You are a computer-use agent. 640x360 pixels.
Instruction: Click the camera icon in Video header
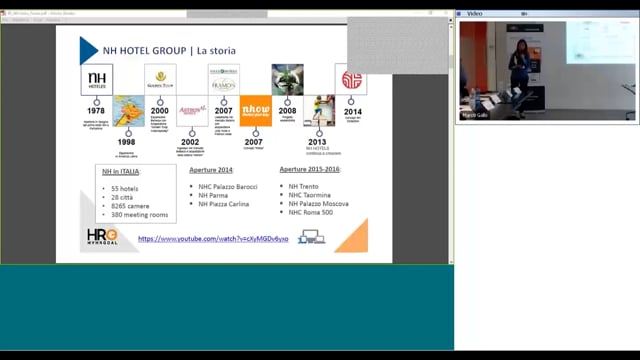[x=524, y=13]
